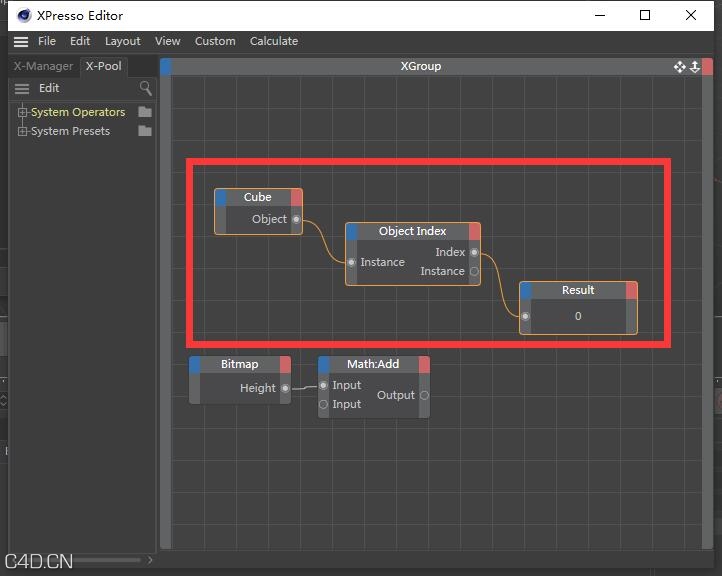This screenshot has height=576, width=722.
Task: Click the Result node red output corner
Action: point(631,291)
